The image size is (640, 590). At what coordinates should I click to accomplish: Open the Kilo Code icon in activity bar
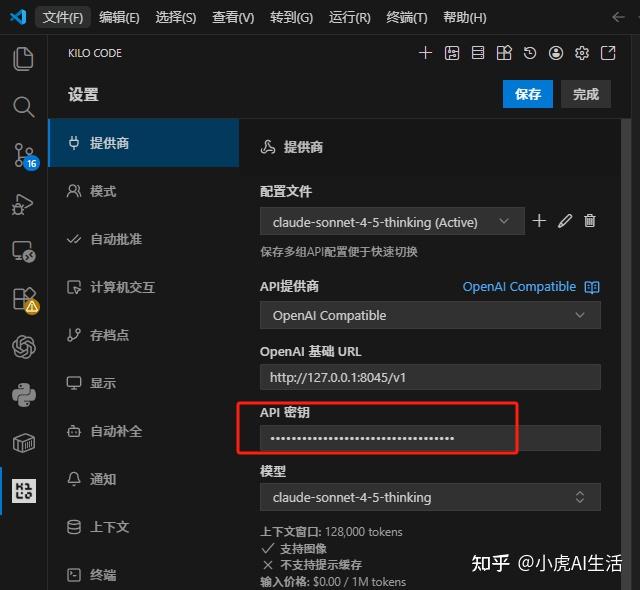click(24, 491)
